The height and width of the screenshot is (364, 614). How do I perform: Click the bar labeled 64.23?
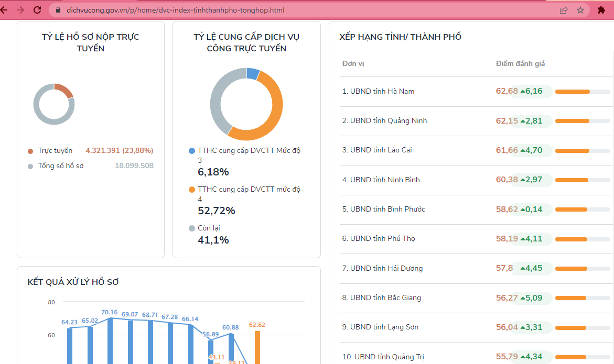[70, 346]
